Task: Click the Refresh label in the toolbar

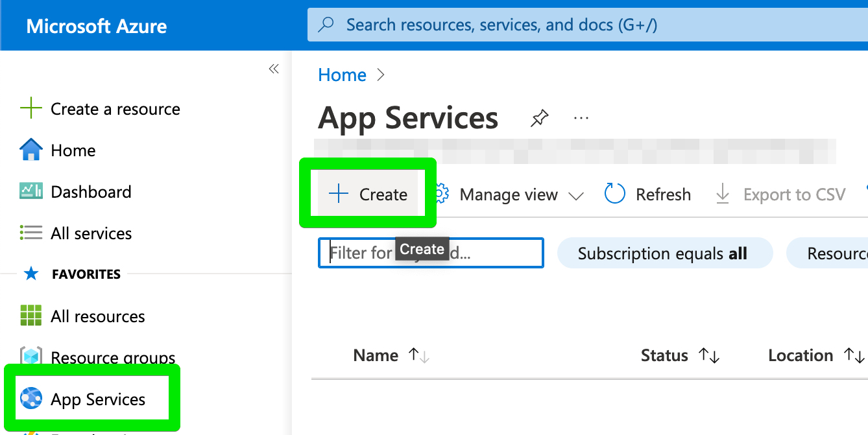Action: click(x=663, y=194)
